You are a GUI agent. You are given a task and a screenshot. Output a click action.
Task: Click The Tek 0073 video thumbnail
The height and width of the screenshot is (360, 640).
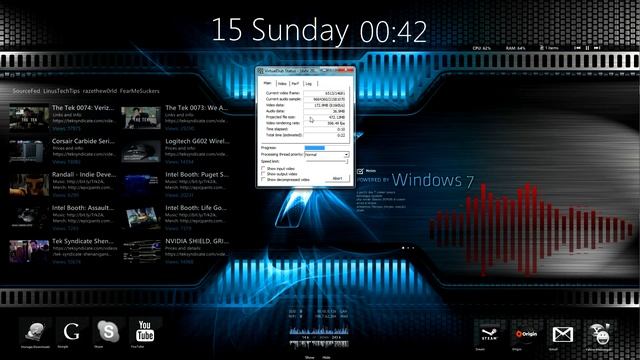(x=141, y=118)
